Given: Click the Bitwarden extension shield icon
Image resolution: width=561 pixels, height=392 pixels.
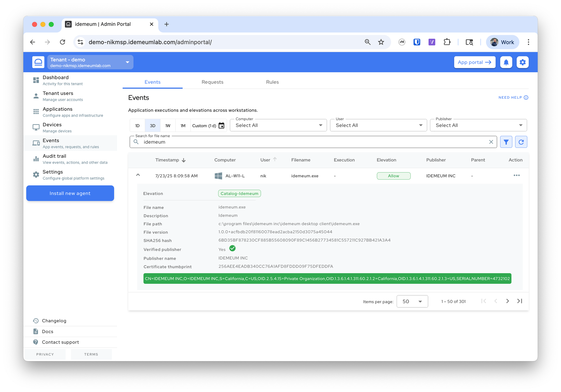Looking at the screenshot, I should pos(417,42).
